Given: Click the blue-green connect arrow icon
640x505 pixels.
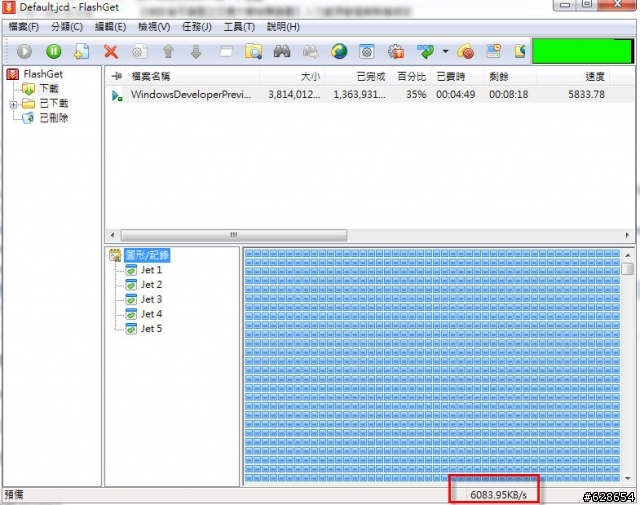Looking at the screenshot, I should point(426,51).
